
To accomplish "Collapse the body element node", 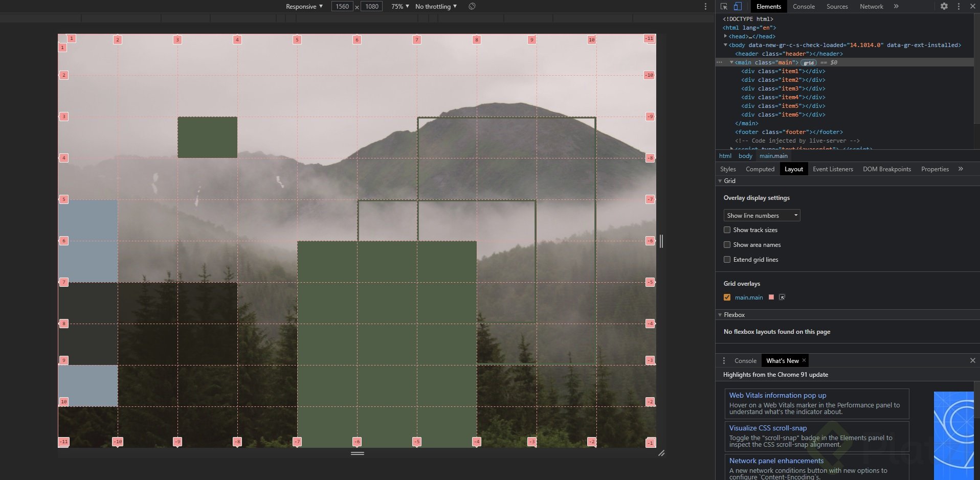I will 725,45.
